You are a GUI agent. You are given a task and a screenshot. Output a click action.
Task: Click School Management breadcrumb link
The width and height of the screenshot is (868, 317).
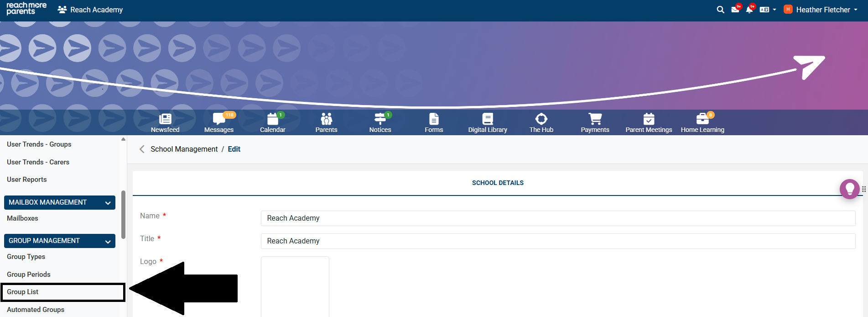coord(184,149)
